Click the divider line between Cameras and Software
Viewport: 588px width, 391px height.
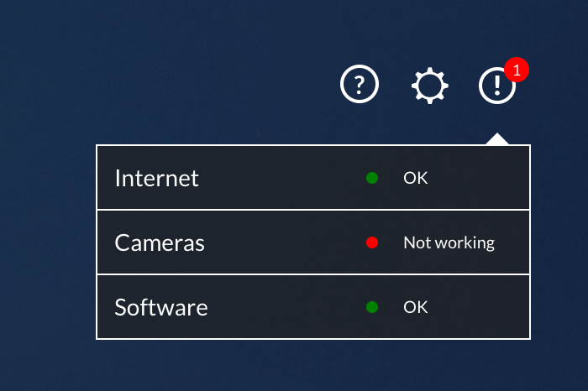pyautogui.click(x=313, y=274)
